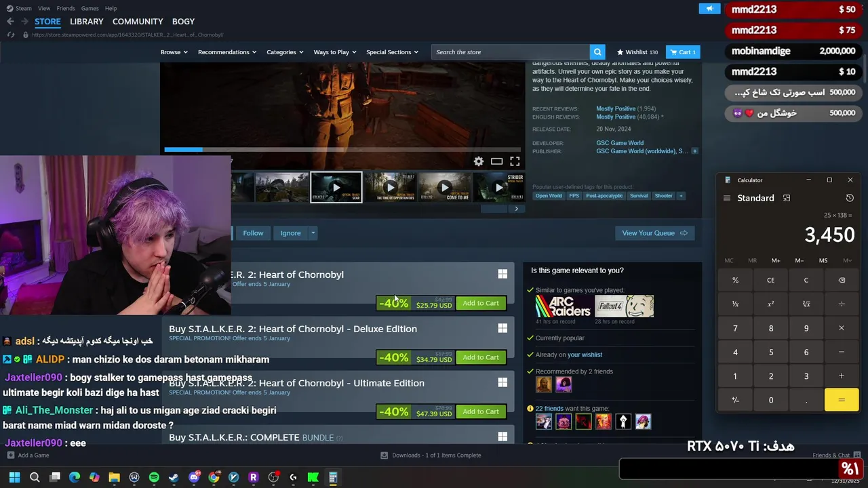The width and height of the screenshot is (868, 488).
Task: Click the Calculator CE button
Action: [770, 280]
